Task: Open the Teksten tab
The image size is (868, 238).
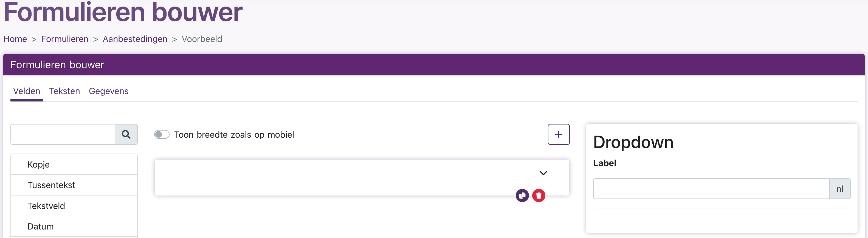Action: point(64,91)
